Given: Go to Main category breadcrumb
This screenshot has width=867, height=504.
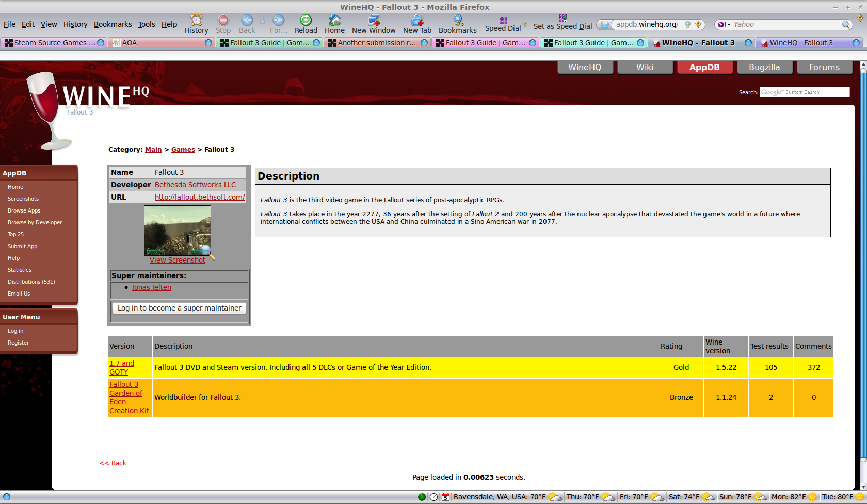Looking at the screenshot, I should coord(153,149).
